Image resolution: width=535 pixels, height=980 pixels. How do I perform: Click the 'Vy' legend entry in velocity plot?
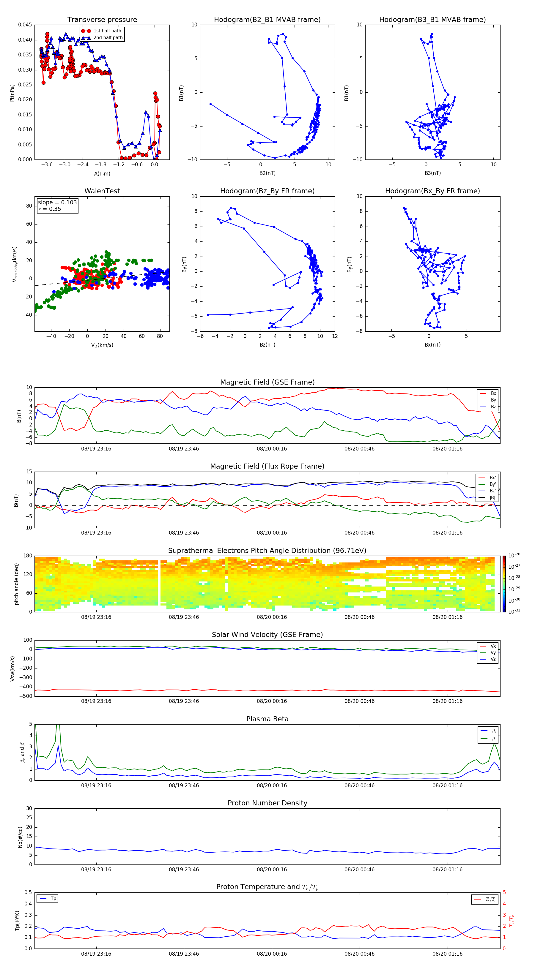(x=488, y=652)
